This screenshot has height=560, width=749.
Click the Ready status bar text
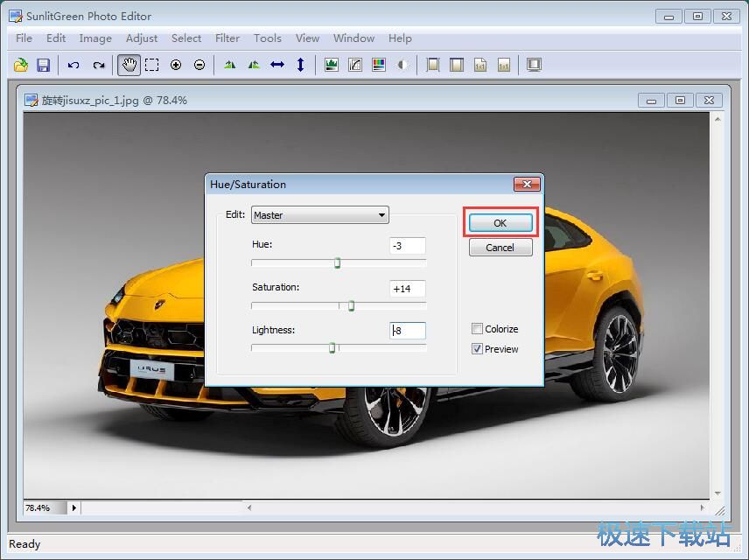(24, 544)
